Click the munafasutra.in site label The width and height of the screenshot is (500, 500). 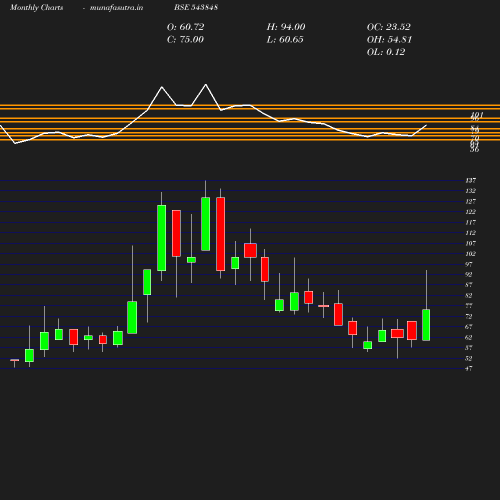116,7
